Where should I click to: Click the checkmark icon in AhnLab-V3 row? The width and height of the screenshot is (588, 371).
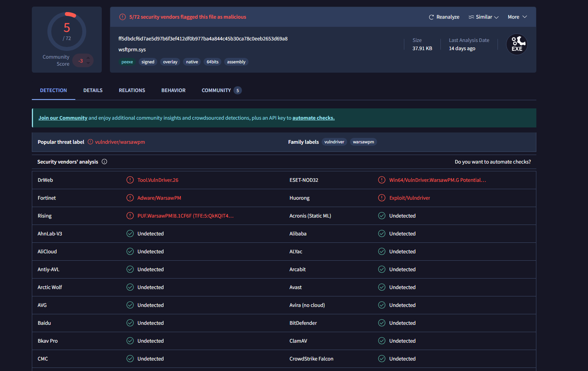[x=130, y=234]
